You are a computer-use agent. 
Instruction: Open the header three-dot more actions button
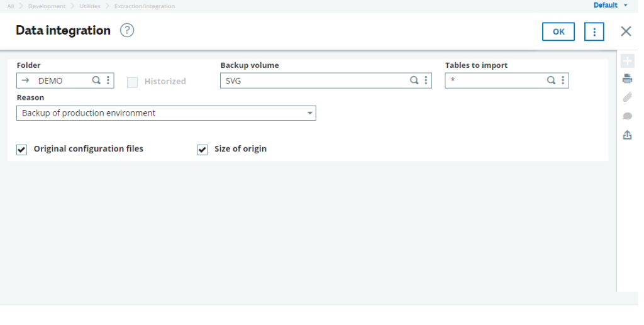pos(594,31)
